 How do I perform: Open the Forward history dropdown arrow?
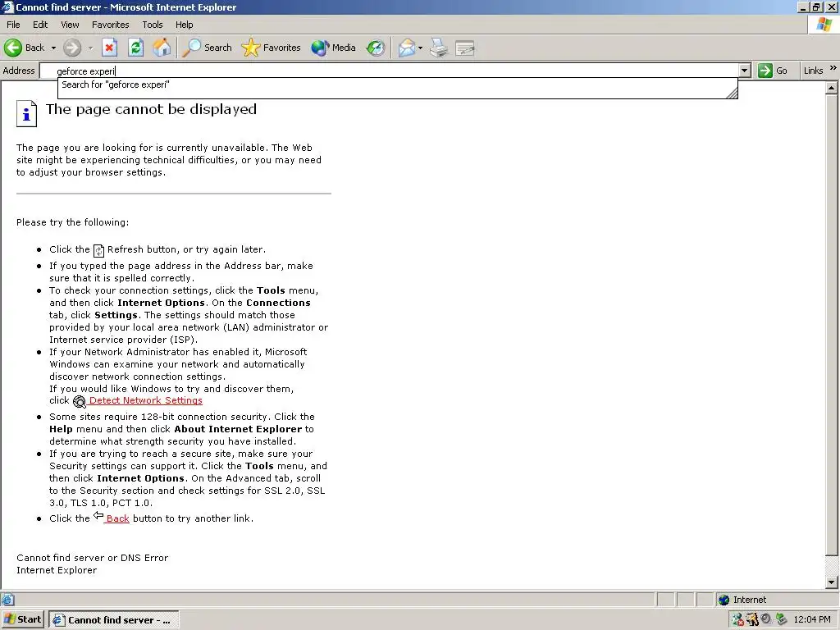90,48
